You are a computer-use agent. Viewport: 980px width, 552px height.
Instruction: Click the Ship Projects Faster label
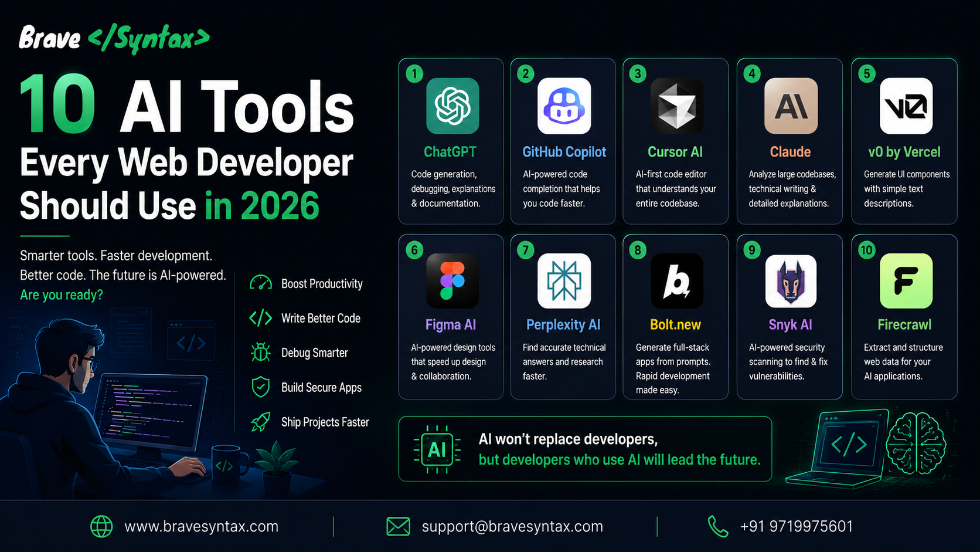[x=325, y=422]
